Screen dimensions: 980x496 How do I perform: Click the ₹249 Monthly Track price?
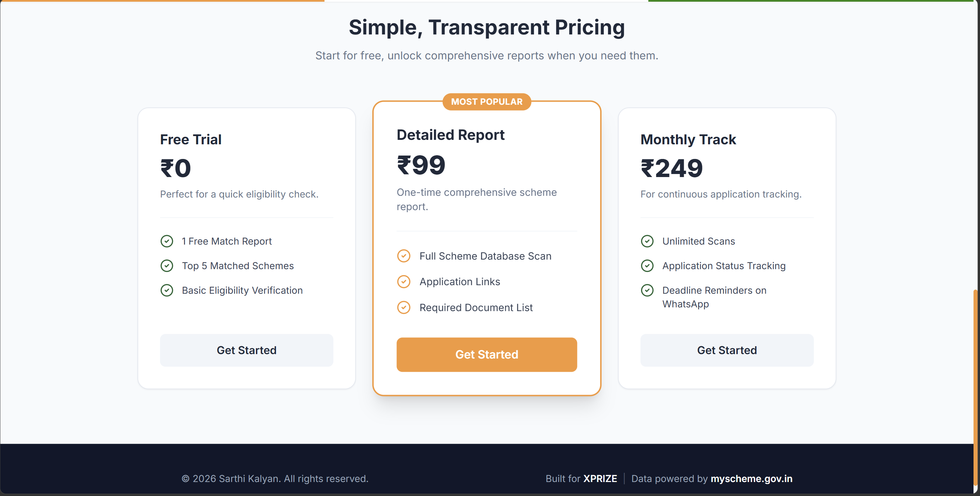click(672, 168)
